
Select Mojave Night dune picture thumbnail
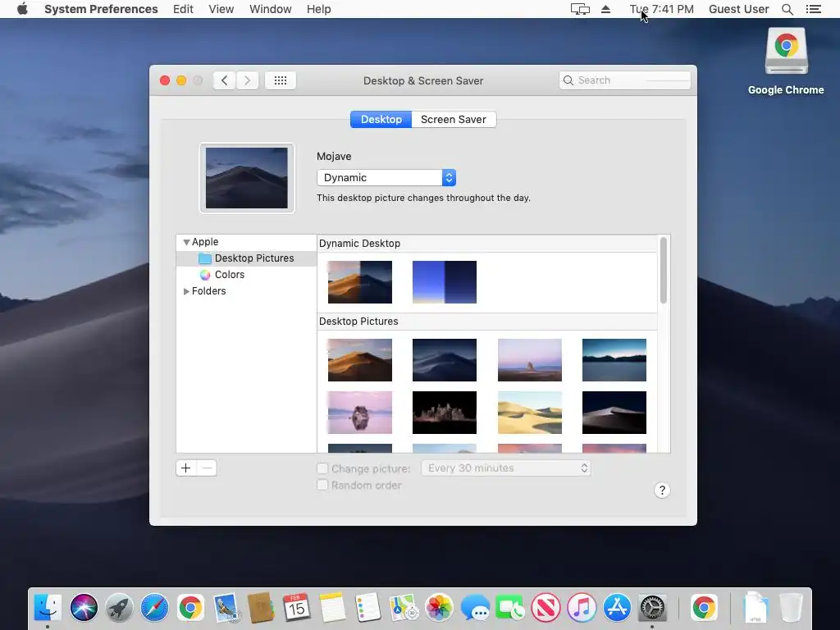point(444,360)
